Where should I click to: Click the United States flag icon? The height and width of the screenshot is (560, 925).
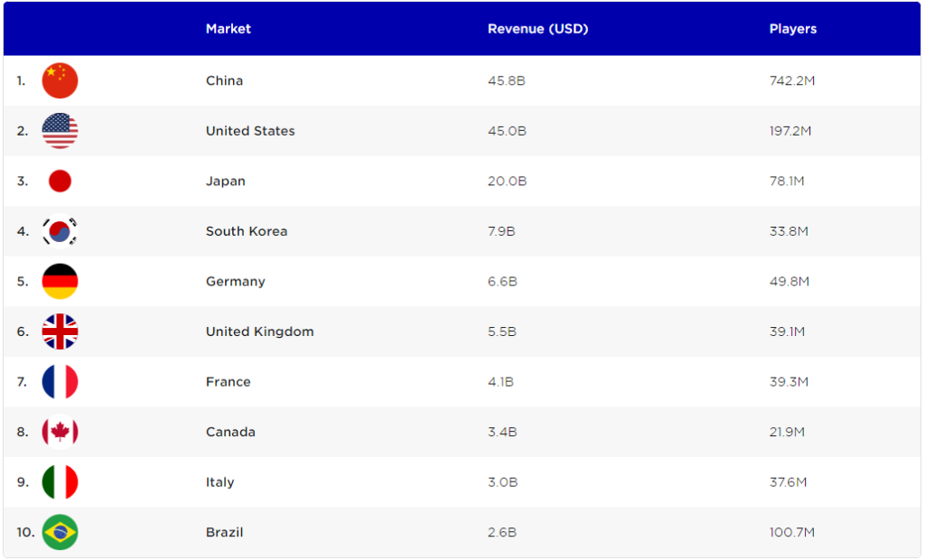pos(60,131)
